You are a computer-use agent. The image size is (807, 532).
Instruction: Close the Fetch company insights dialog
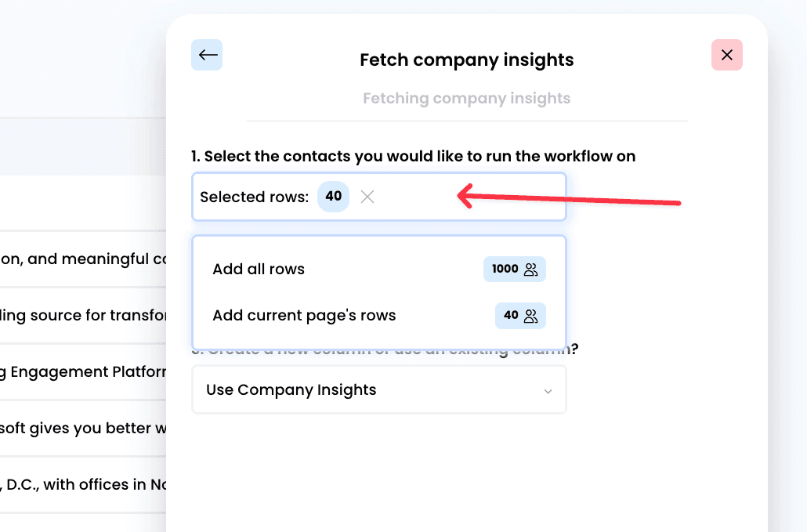coord(727,55)
